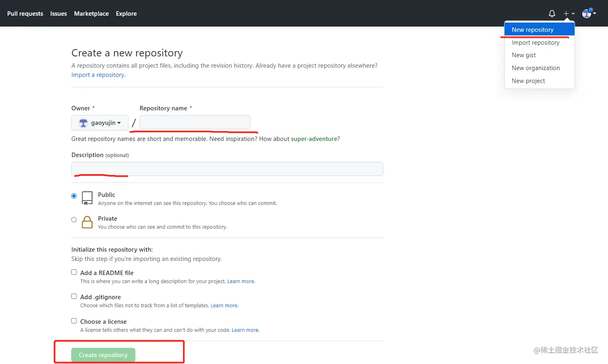This screenshot has height=364, width=608.
Task: Use the super-adventure name suggestion
Action: pyautogui.click(x=314, y=139)
